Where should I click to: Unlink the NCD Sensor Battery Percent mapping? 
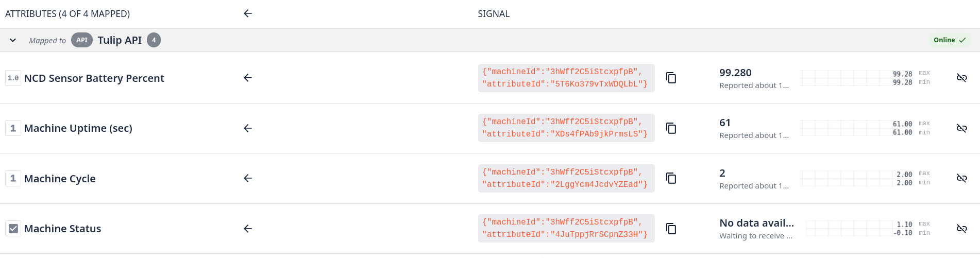(x=961, y=78)
